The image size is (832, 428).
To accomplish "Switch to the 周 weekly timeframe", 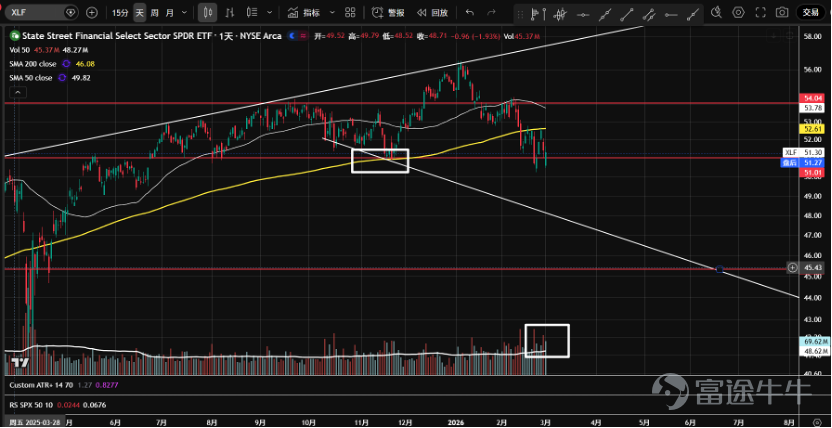I will tap(154, 12).
